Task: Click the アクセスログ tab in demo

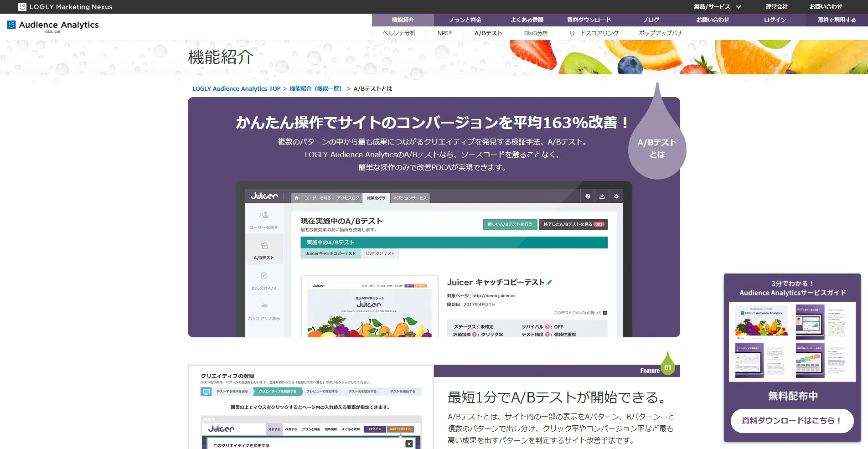Action: tap(348, 198)
